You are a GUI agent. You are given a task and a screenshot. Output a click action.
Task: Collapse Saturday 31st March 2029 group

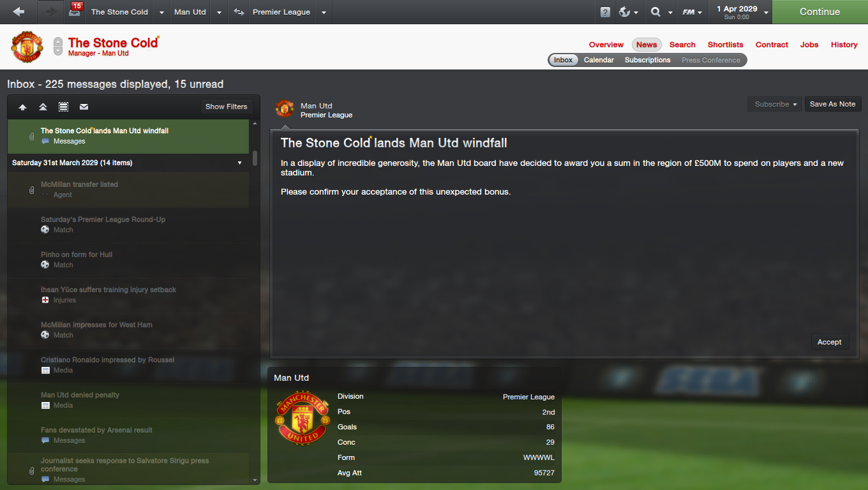(240, 163)
